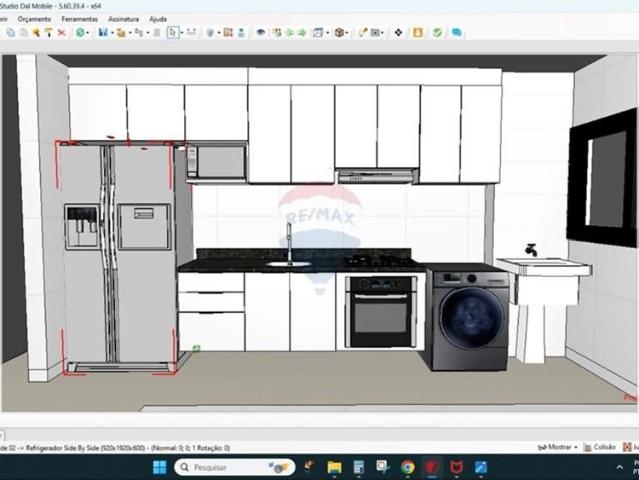The height and width of the screenshot is (480, 639).
Task: Expand the blue cabinets icon dropdown
Action: pos(112,33)
